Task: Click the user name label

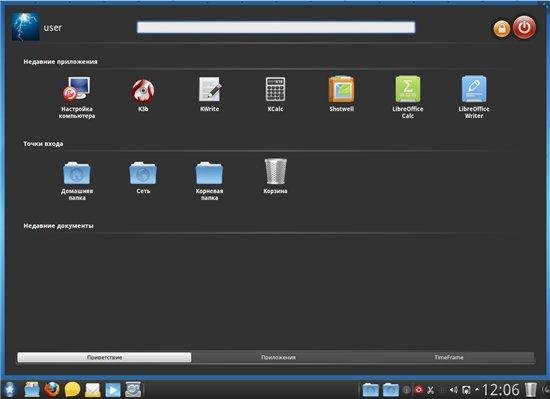Action: (53, 27)
